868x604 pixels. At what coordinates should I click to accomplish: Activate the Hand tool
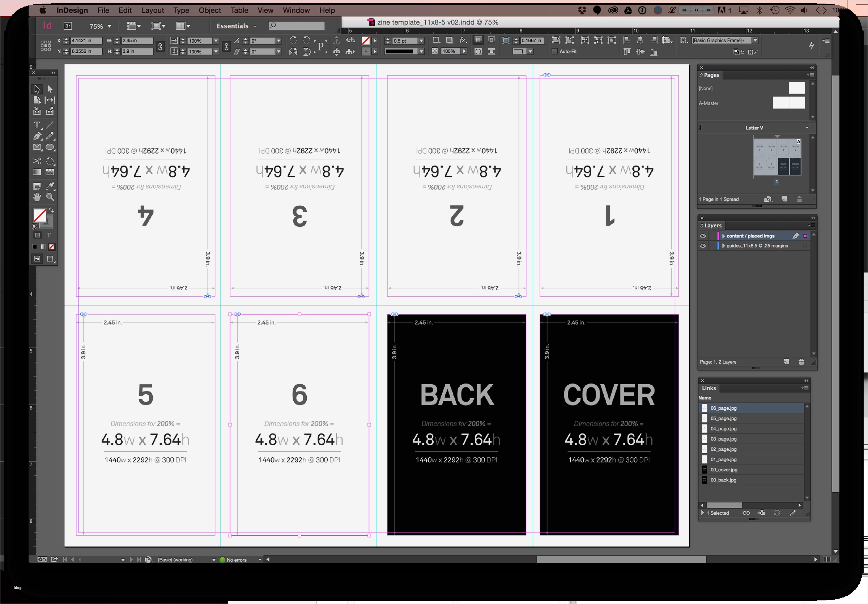(37, 196)
